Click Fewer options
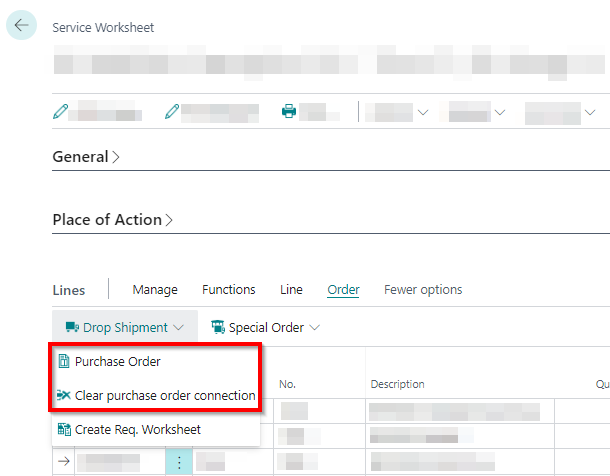The height and width of the screenshot is (476, 610). click(423, 290)
